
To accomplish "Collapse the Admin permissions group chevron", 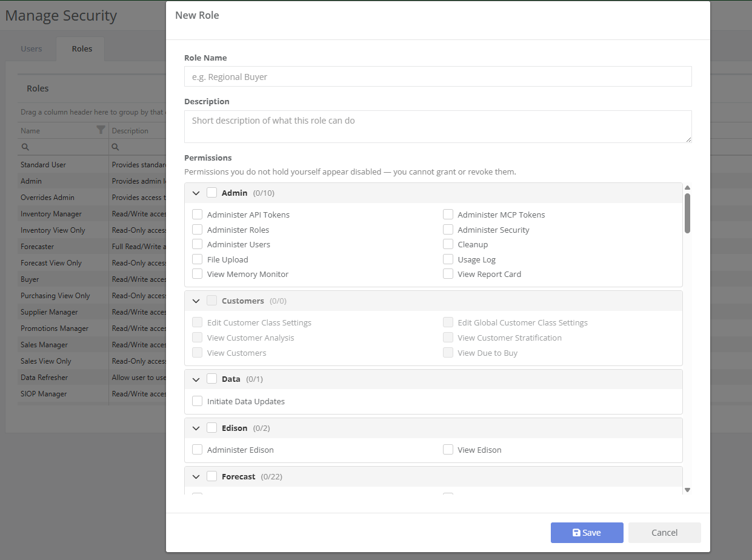I will (196, 193).
